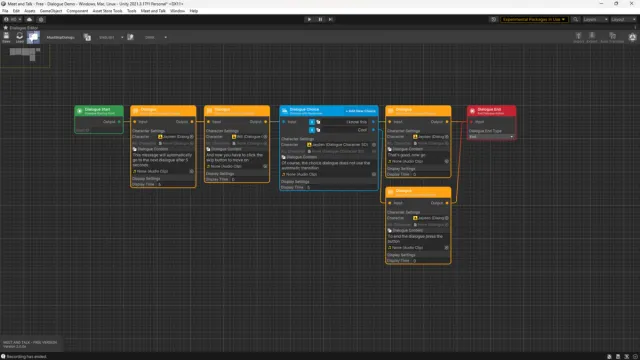
Task: Click the Dialogue End node header icon
Action: click(x=472, y=111)
